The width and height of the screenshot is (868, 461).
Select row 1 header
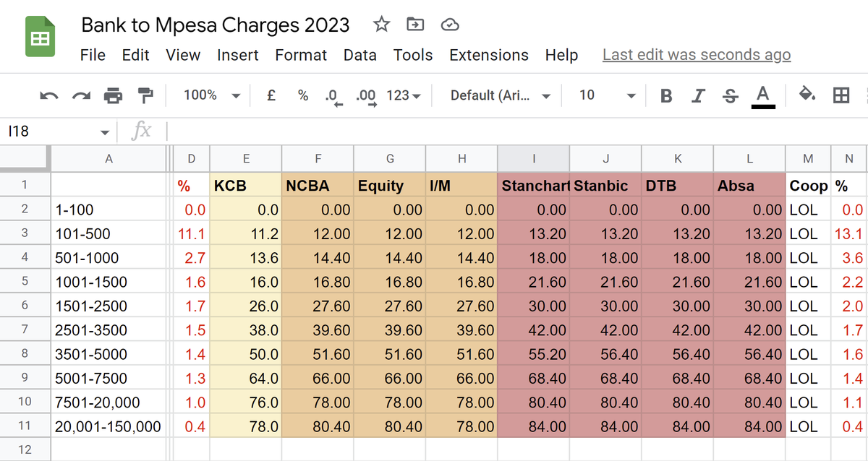[25, 185]
